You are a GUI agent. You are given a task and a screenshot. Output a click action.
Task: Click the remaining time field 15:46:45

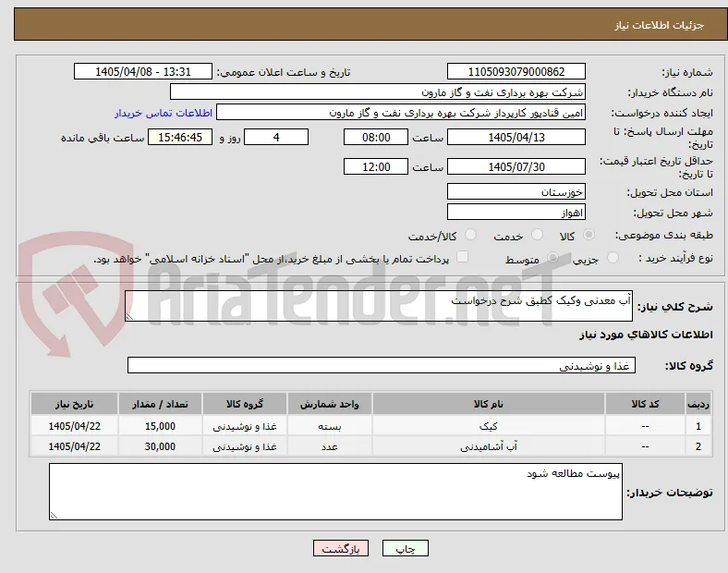click(x=180, y=137)
